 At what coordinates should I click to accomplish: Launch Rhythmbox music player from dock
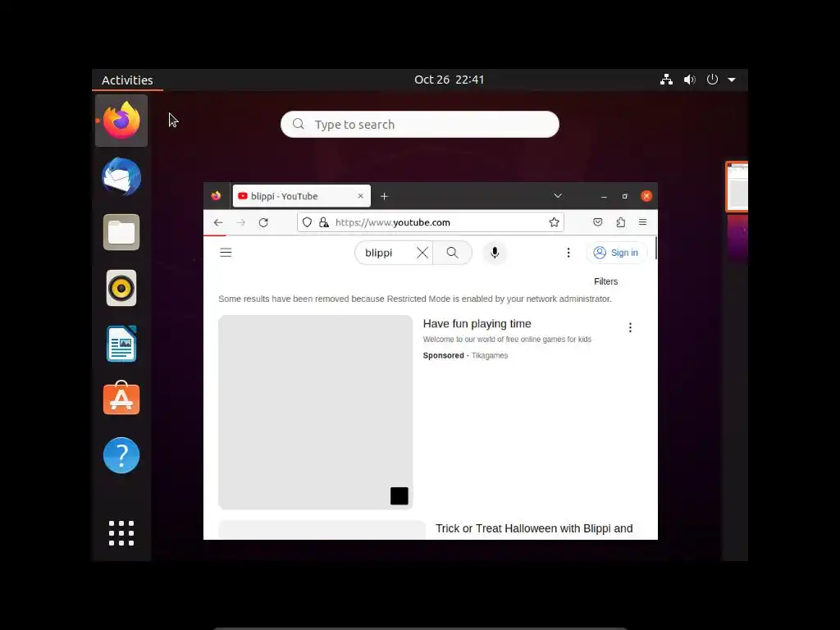point(121,288)
